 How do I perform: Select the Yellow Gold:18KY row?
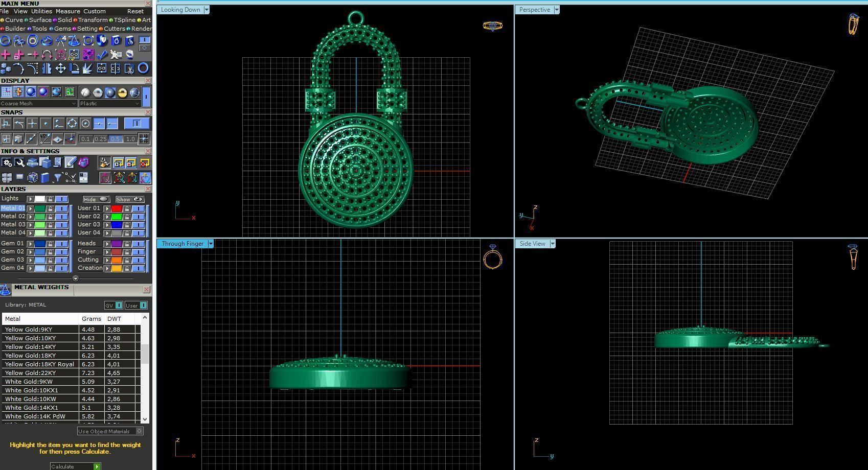[71, 356]
